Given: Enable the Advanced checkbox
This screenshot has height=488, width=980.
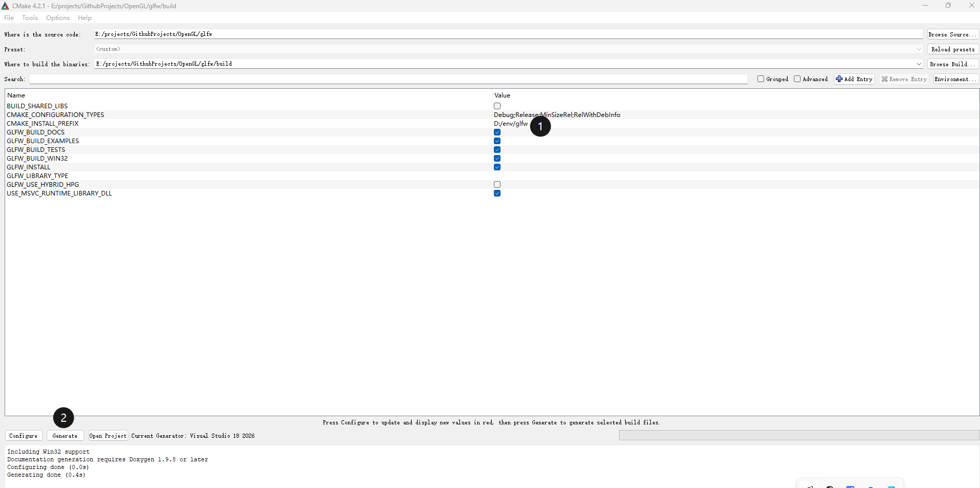Looking at the screenshot, I should point(797,79).
